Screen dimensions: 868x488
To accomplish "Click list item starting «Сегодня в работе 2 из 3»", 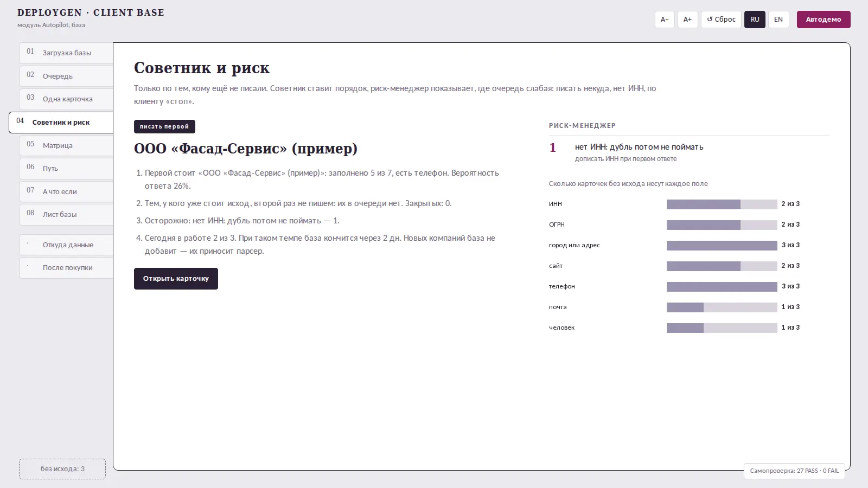I will tap(320, 245).
